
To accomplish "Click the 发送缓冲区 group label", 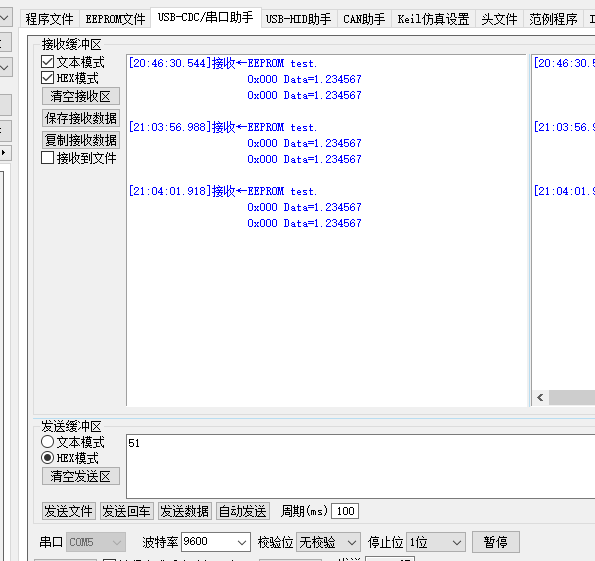I will pos(72,426).
